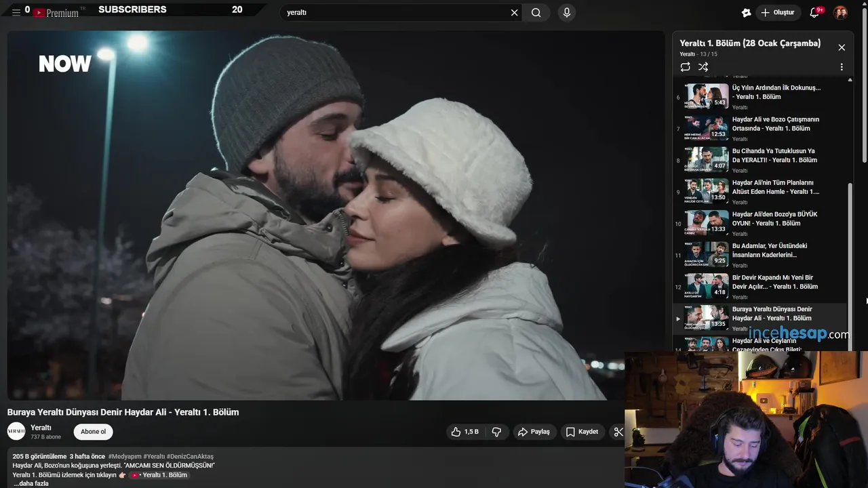
Task: Expand description with ...daha fazla
Action: pos(31,483)
